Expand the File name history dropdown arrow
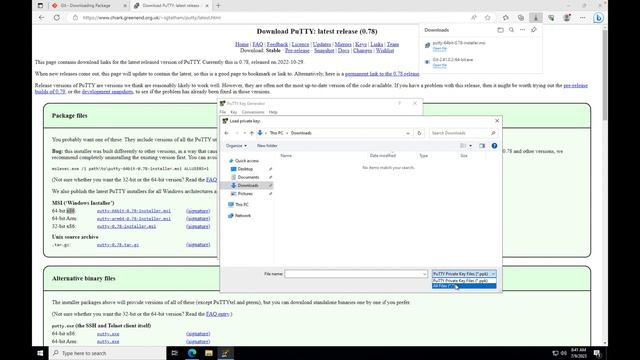This screenshot has height=360, width=640. pyautogui.click(x=424, y=274)
